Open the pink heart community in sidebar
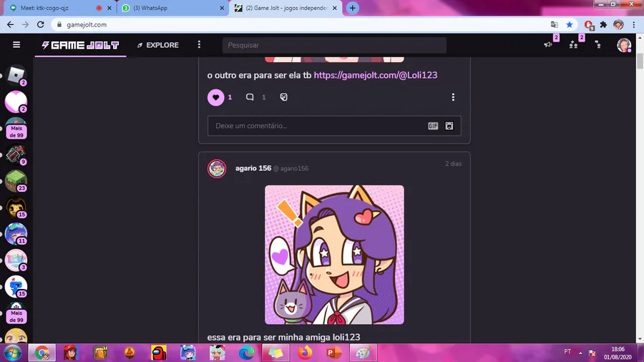Image resolution: width=644 pixels, height=362 pixels. click(16, 102)
